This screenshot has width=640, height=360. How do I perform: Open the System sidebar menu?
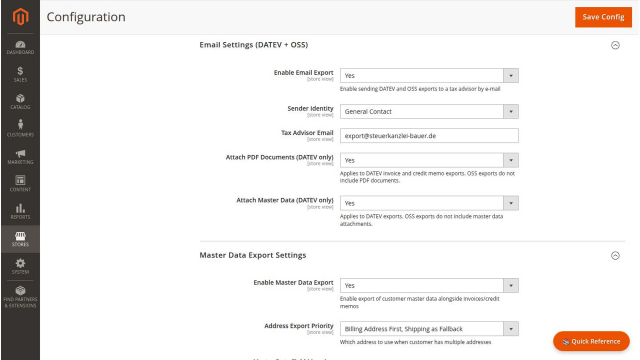tap(20, 267)
